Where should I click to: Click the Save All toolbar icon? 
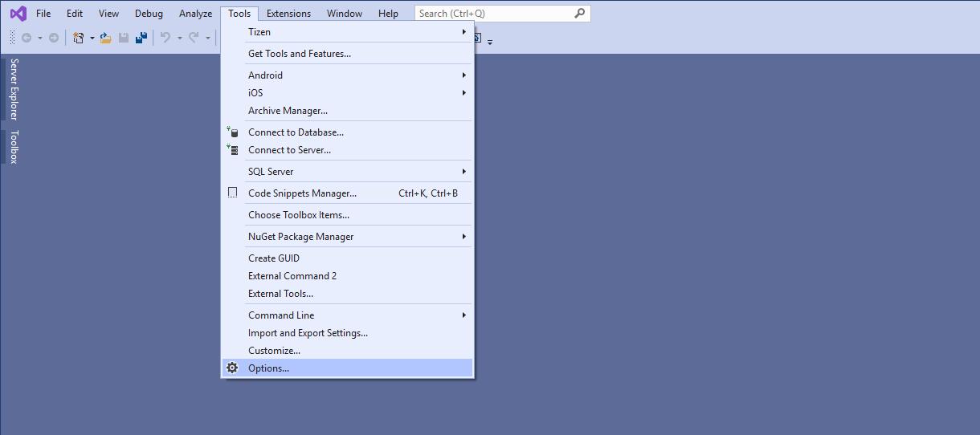141,38
